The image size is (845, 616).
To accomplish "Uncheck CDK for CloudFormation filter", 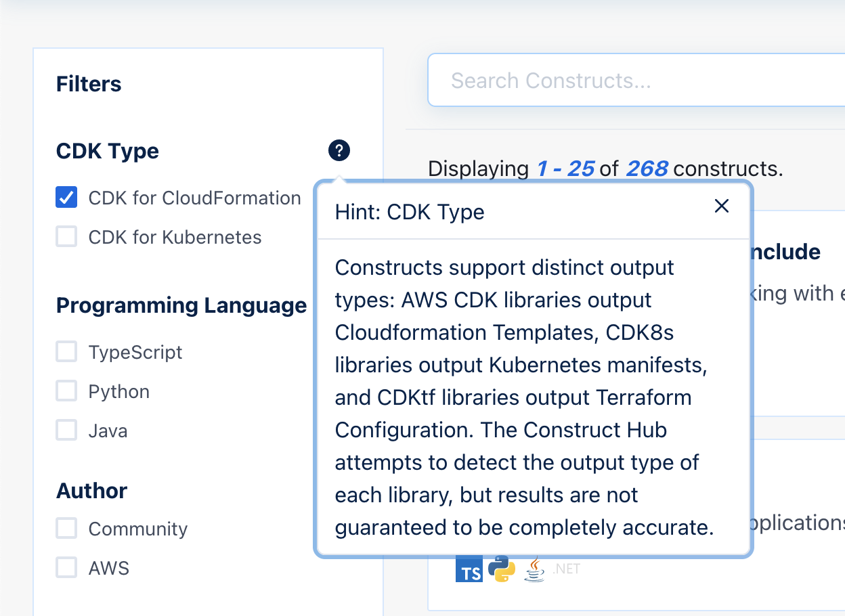I will [x=66, y=197].
